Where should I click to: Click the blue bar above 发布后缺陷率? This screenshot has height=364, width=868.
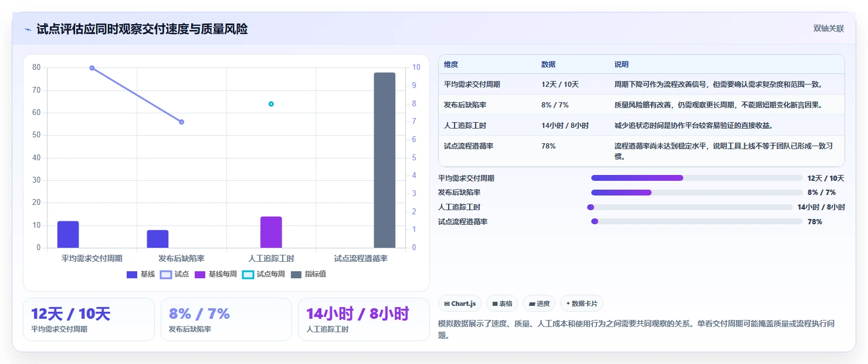158,239
